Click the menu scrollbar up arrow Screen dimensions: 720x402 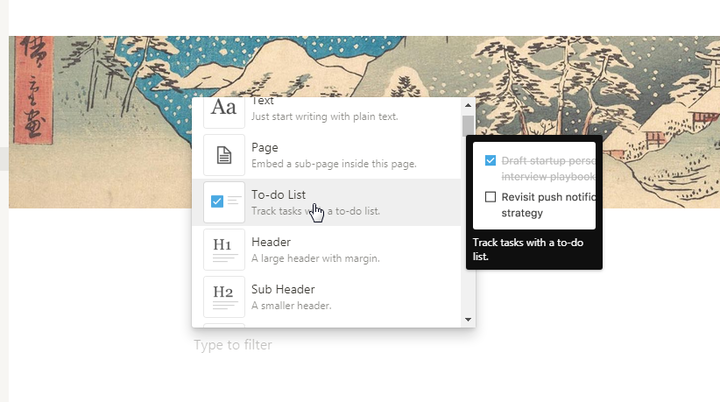[468, 105]
